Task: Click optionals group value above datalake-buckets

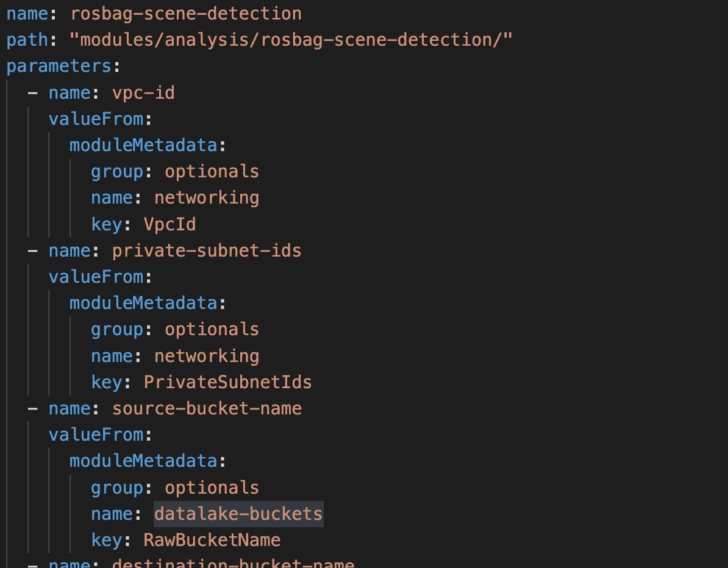Action: click(212, 488)
